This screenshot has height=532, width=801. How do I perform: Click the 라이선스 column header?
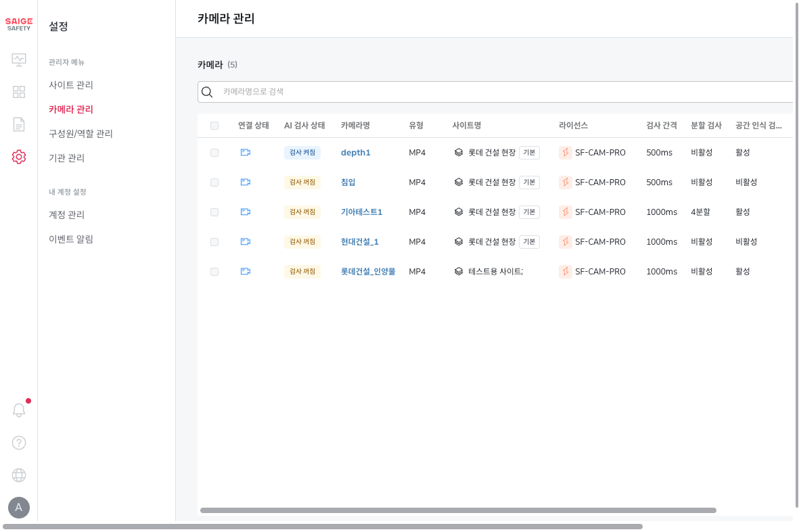(573, 126)
